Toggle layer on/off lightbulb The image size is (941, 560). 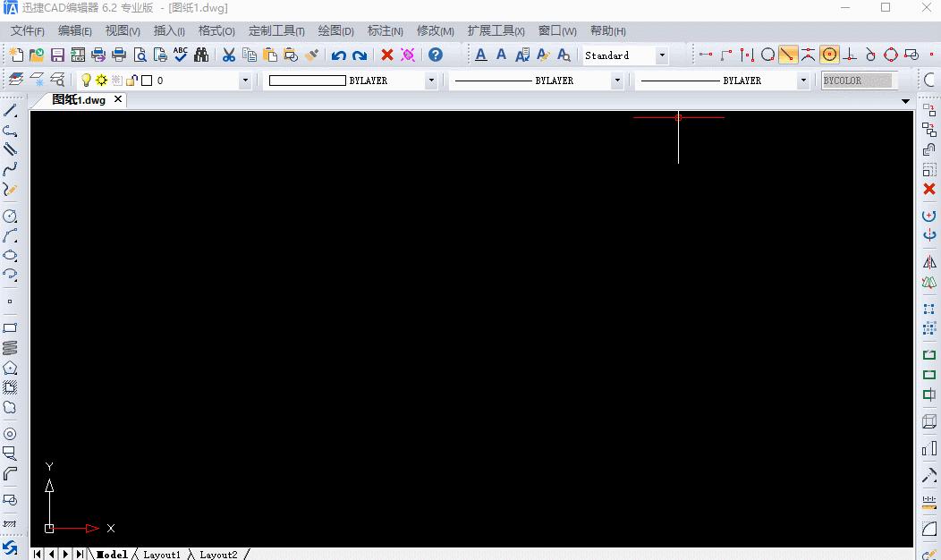pos(86,80)
